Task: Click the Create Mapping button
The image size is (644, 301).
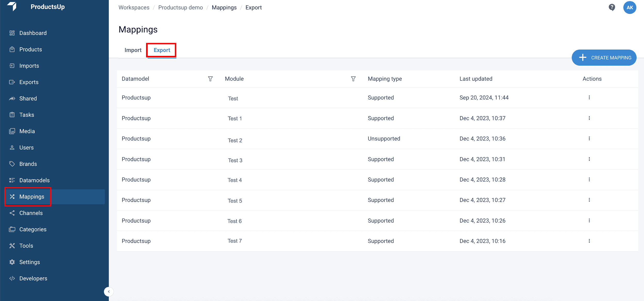Action: pos(604,58)
